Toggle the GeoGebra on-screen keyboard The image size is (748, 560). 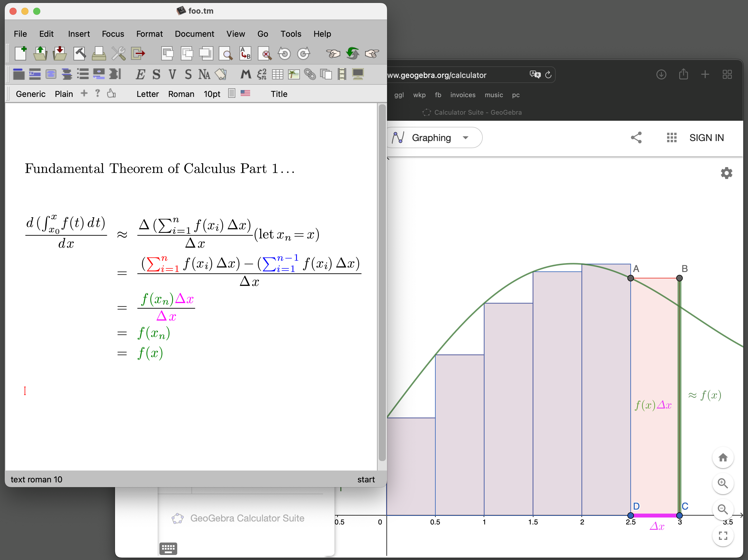point(168,548)
